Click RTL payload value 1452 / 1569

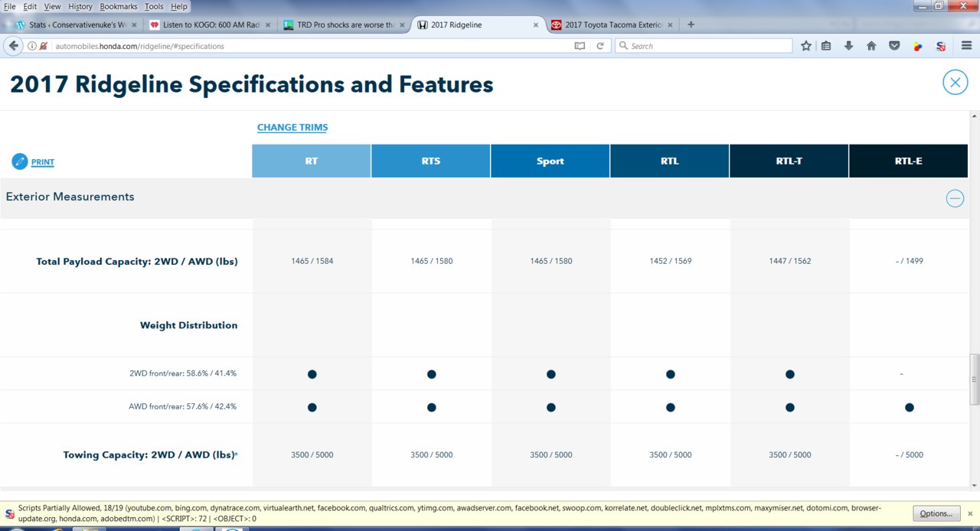(671, 261)
